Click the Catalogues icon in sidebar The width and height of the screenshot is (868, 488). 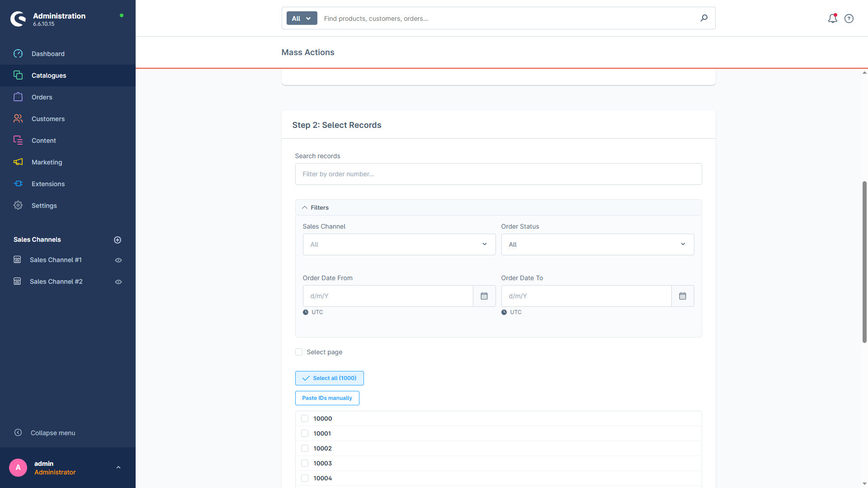(18, 75)
